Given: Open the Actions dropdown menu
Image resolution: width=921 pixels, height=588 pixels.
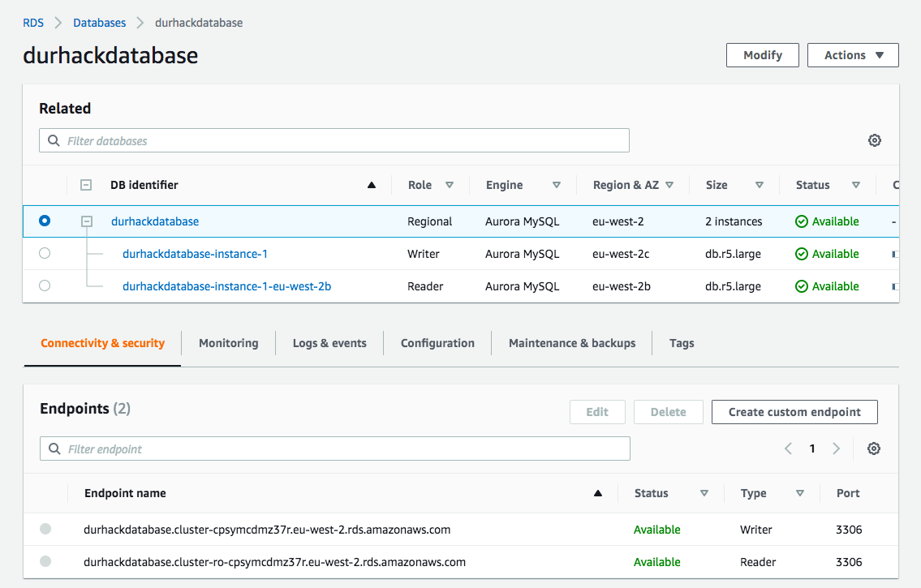Looking at the screenshot, I should coord(853,55).
